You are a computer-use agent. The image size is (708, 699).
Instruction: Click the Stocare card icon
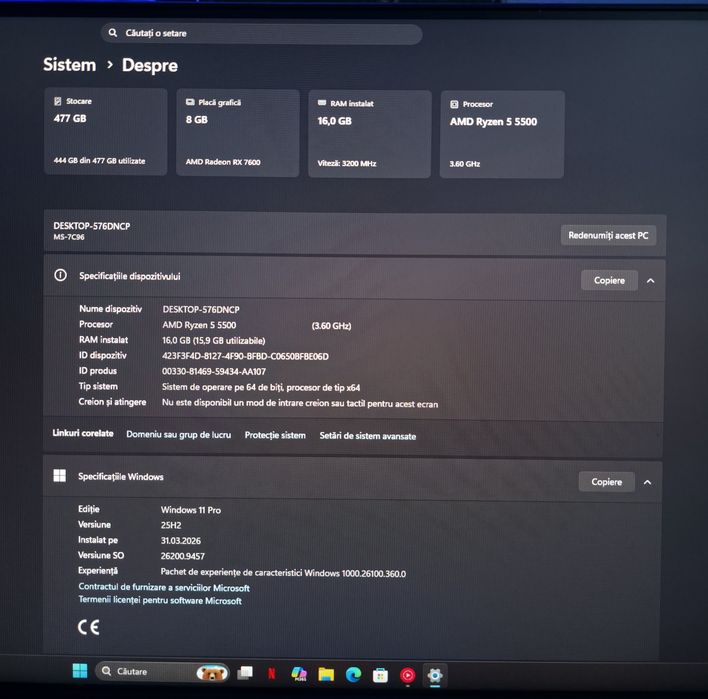pos(58,101)
